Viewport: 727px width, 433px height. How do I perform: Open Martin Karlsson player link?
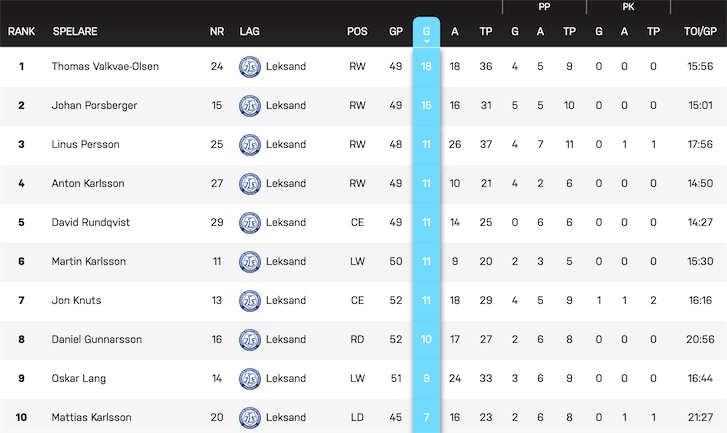click(89, 261)
